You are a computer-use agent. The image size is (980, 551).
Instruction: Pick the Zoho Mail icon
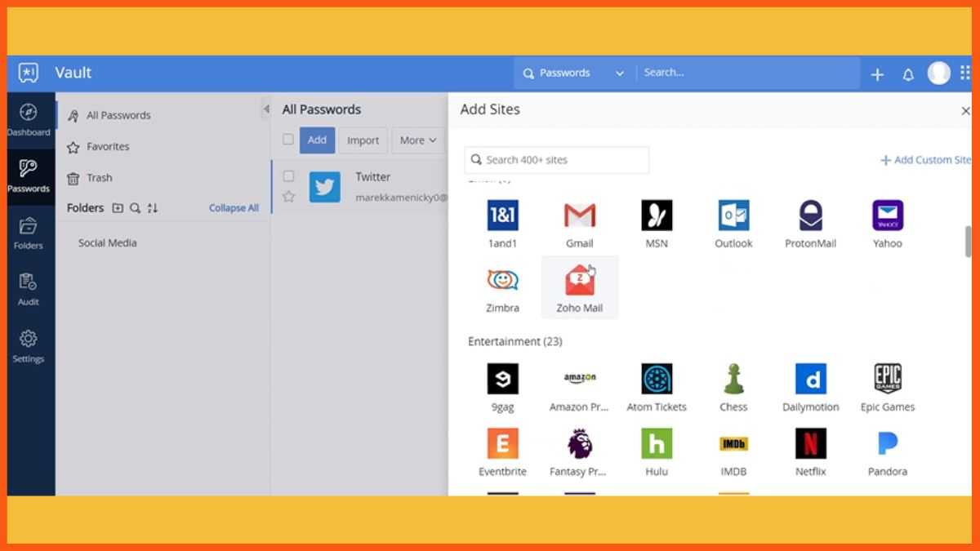coord(580,281)
